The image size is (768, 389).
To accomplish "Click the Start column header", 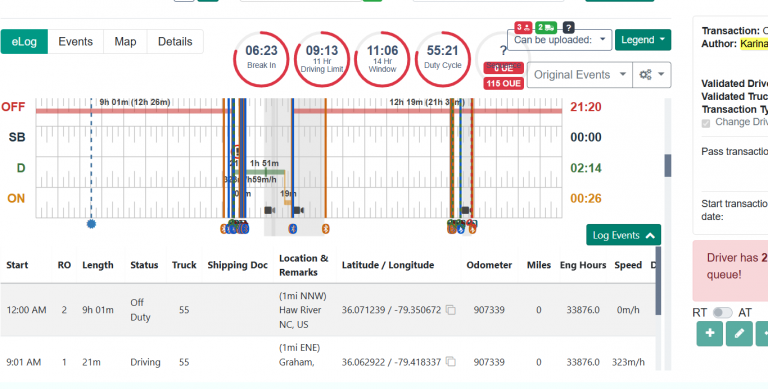I will point(17,265).
